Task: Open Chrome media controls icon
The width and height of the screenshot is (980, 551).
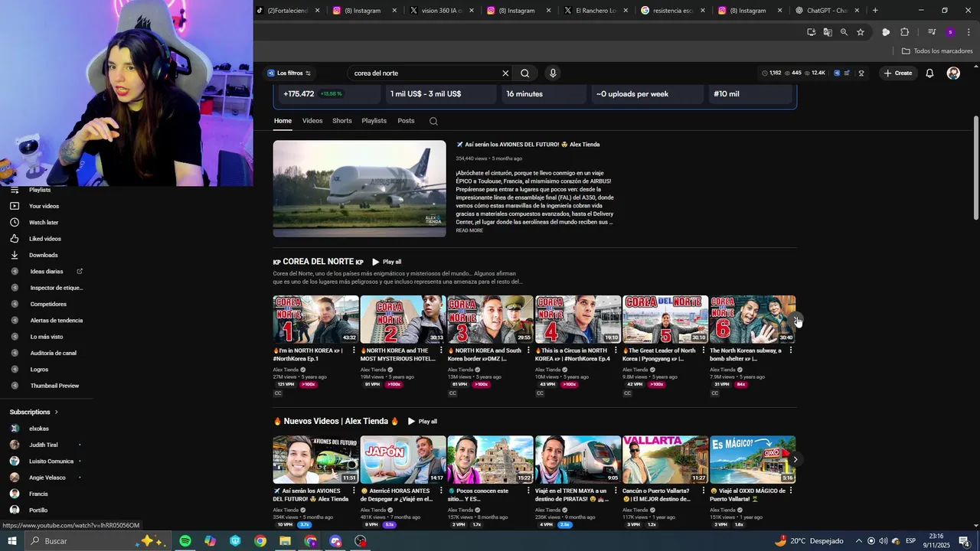Action: coord(932,32)
